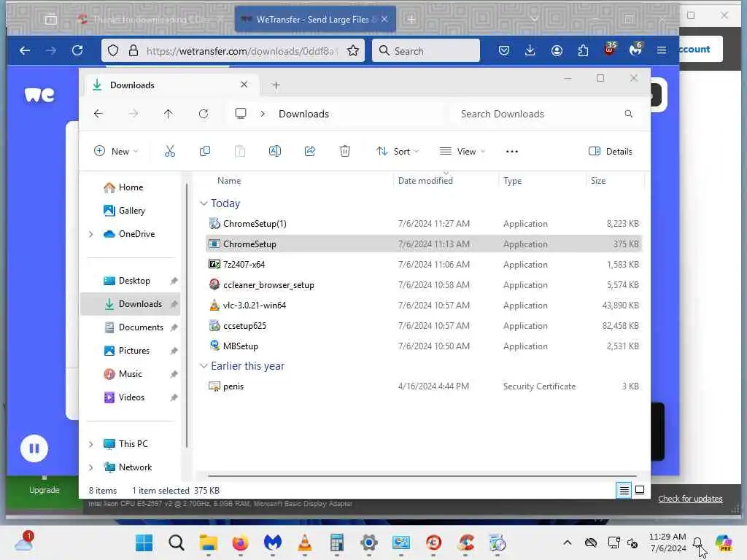Click the Cut scissors icon in toolbar
This screenshot has width=747, height=560.
[x=169, y=152]
